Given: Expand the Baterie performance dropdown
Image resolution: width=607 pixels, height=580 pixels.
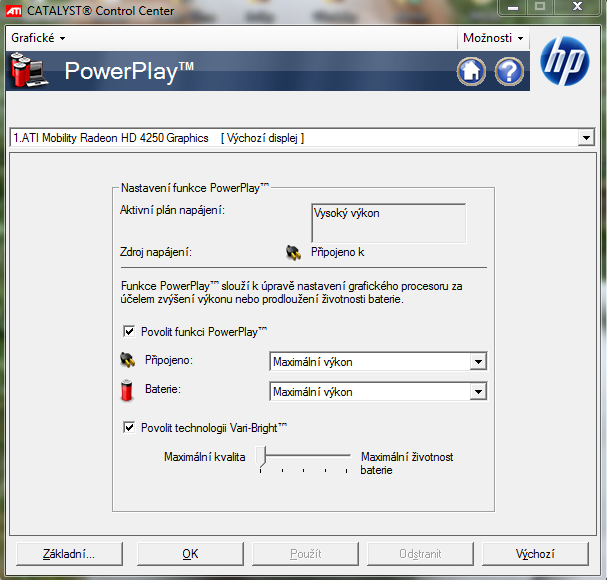Looking at the screenshot, I should (478, 392).
